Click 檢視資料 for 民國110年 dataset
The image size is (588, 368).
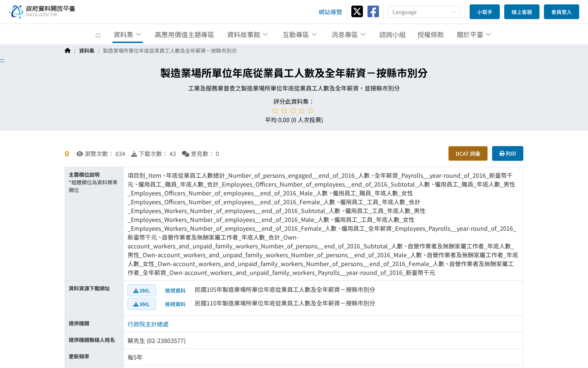tap(175, 304)
